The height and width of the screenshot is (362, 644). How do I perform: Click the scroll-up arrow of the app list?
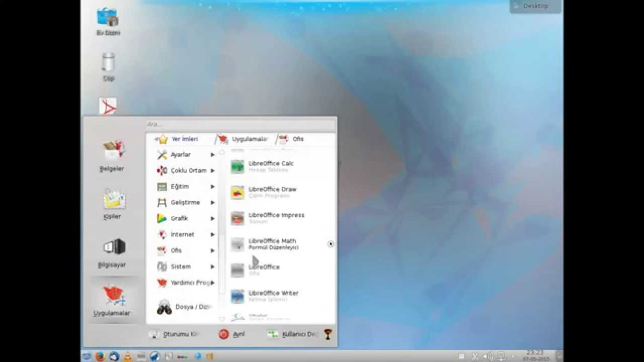[222, 151]
